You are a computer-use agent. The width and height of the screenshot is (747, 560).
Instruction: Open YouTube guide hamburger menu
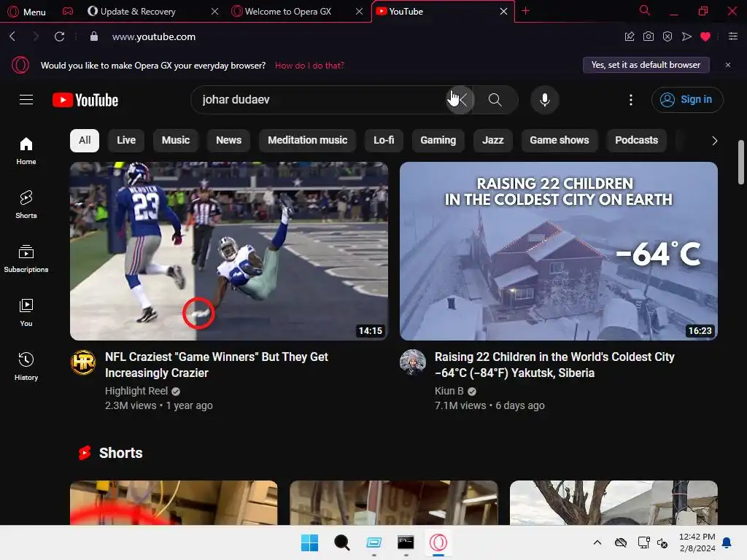(x=26, y=99)
